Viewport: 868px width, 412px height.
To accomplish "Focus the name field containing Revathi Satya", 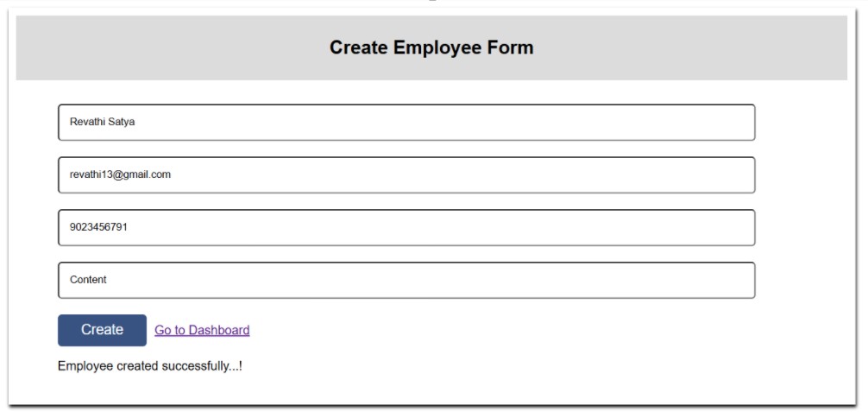I will (x=406, y=123).
